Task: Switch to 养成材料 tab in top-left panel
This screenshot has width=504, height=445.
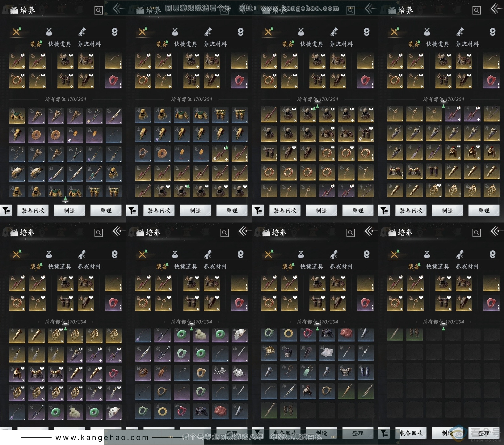Action: (89, 44)
